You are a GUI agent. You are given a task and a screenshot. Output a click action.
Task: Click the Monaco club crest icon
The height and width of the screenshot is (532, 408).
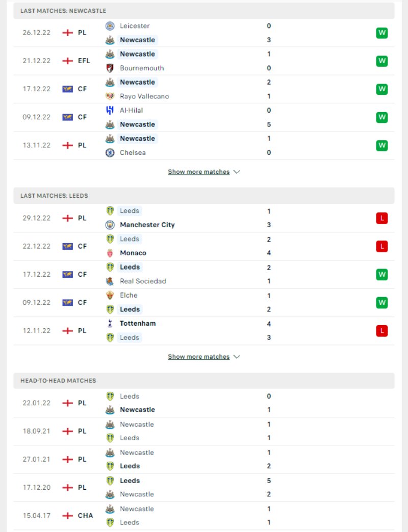110,253
